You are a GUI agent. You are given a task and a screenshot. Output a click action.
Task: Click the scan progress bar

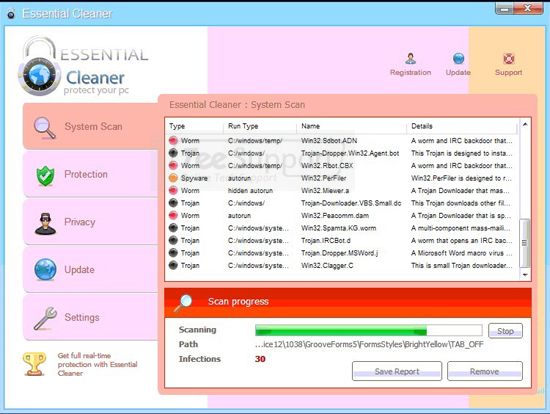point(369,331)
